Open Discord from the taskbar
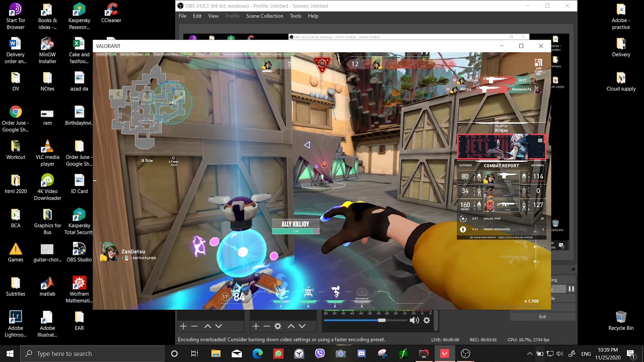The image size is (644, 362). [361, 353]
